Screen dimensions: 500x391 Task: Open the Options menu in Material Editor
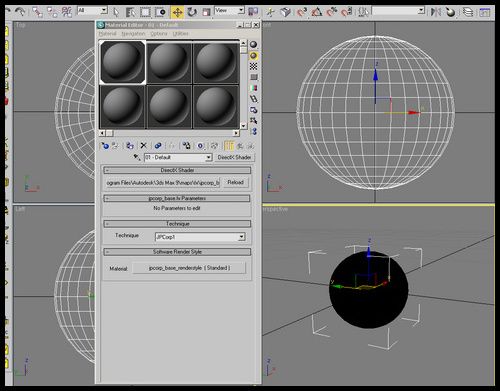[159, 34]
